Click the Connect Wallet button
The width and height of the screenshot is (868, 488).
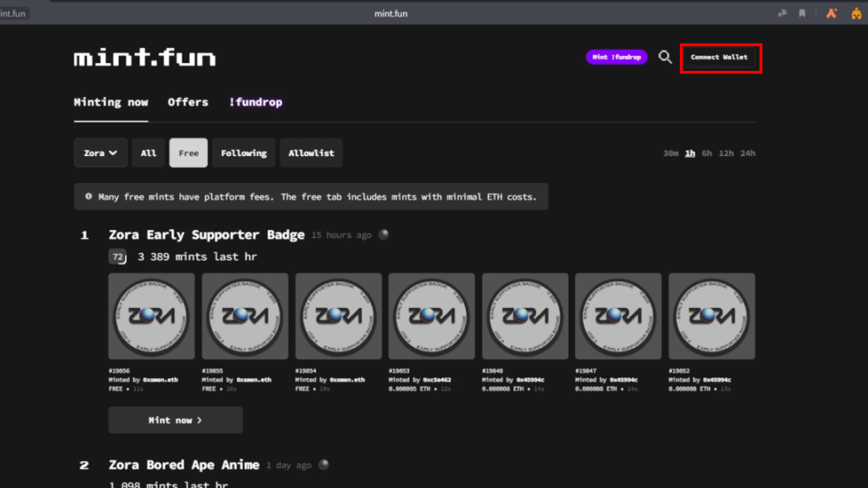[x=719, y=57]
